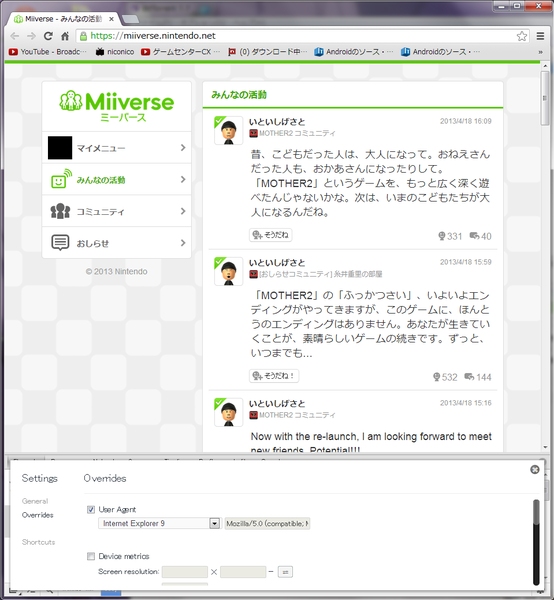Image resolution: width=554 pixels, height=600 pixels.
Task: Click the 331 empathy count icon
Action: pos(442,236)
